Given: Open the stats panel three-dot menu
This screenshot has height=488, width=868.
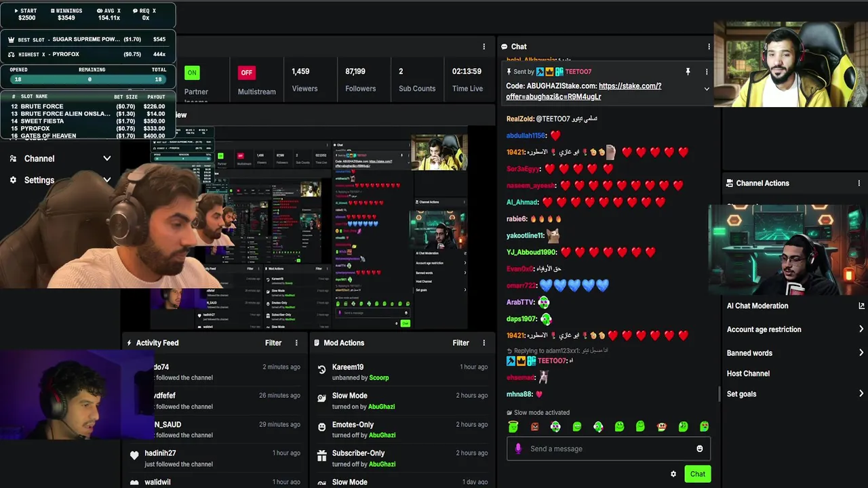Looking at the screenshot, I should coord(484,47).
